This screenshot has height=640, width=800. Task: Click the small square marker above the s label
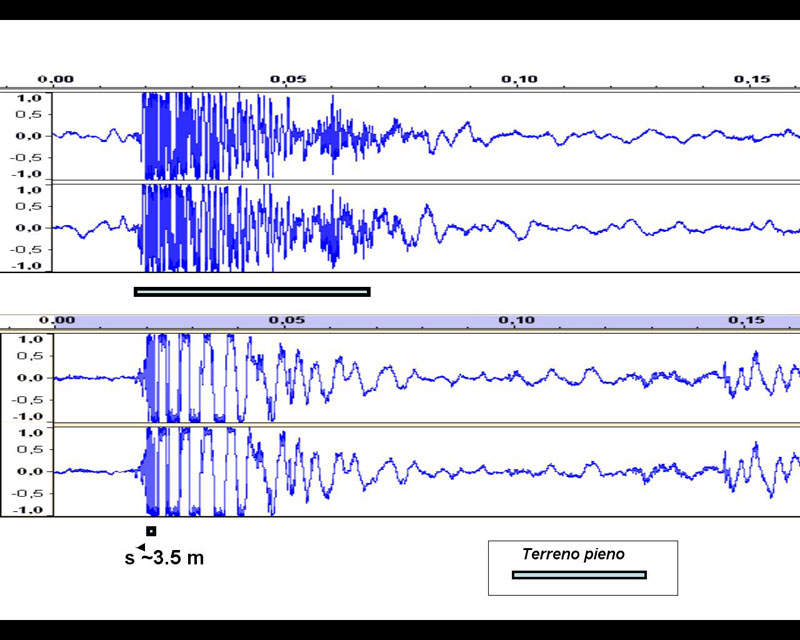(151, 531)
